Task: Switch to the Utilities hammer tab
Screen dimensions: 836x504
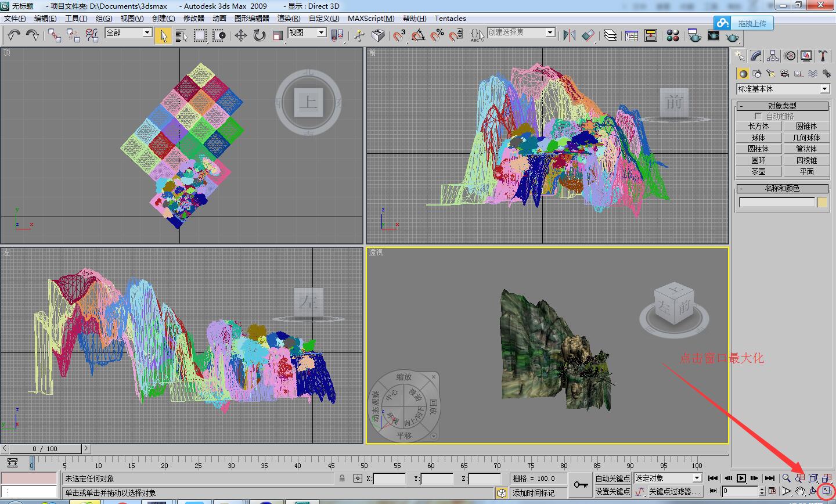Action: [823, 56]
